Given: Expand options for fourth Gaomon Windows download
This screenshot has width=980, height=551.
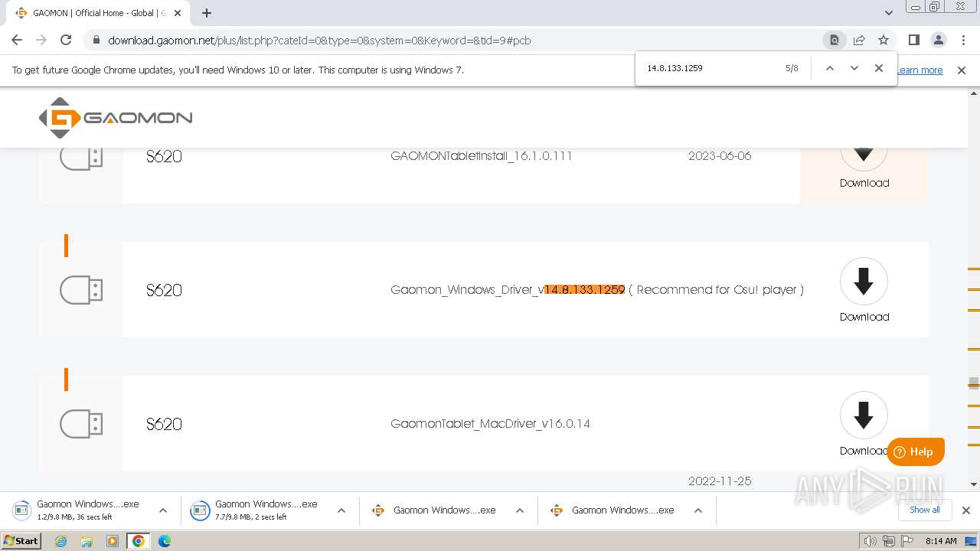Looking at the screenshot, I should coord(698,510).
